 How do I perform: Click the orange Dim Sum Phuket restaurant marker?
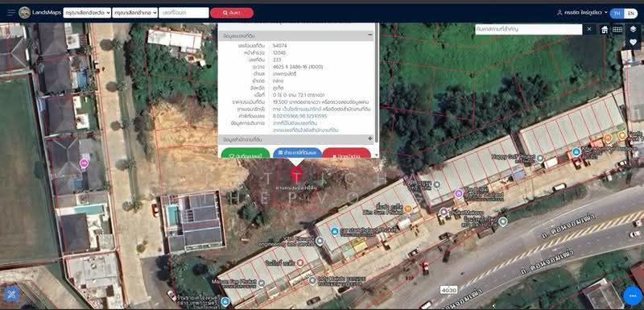[407, 209]
